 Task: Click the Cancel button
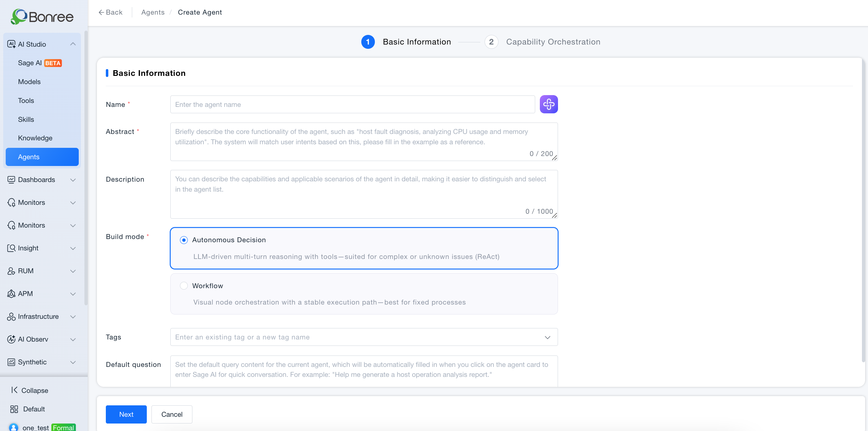tap(172, 414)
